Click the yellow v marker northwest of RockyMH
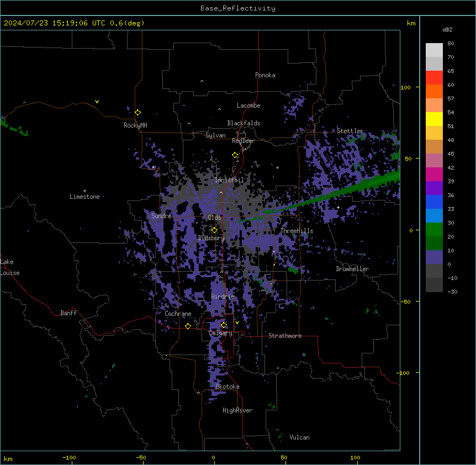476x465 pixels. click(97, 102)
